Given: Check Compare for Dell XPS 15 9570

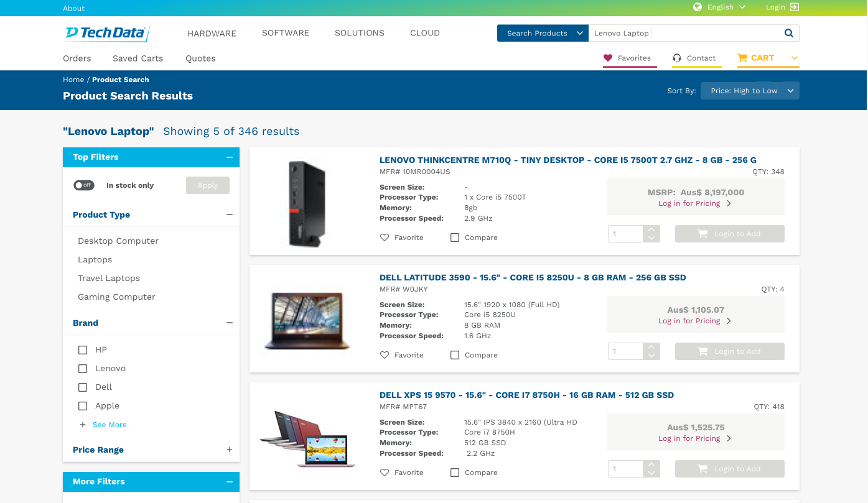Looking at the screenshot, I should click(455, 473).
